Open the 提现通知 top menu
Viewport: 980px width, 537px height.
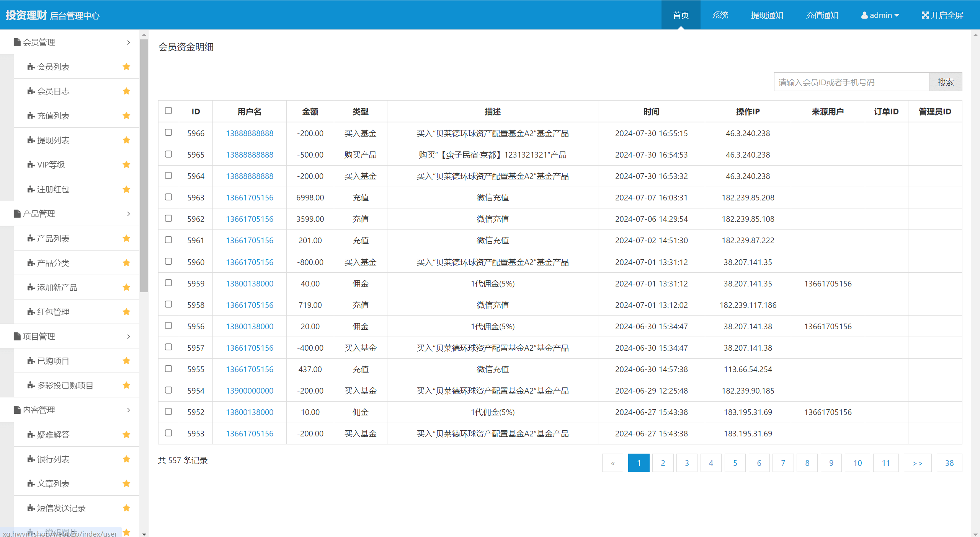coord(767,15)
